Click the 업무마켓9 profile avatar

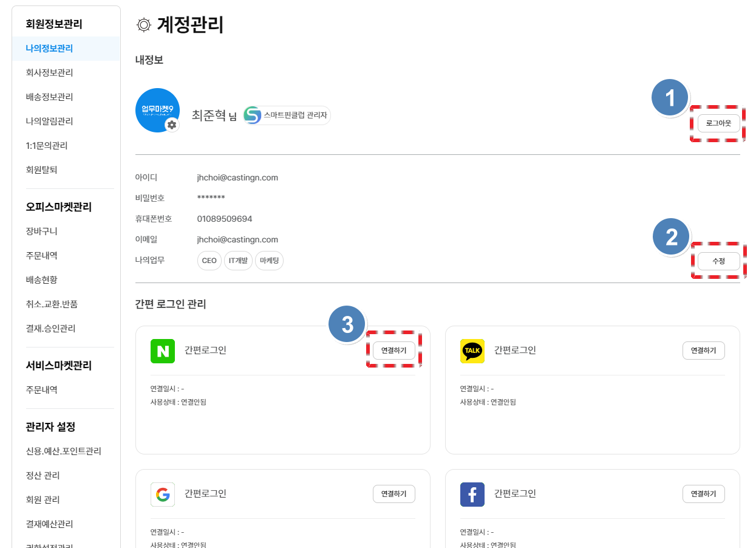click(157, 109)
